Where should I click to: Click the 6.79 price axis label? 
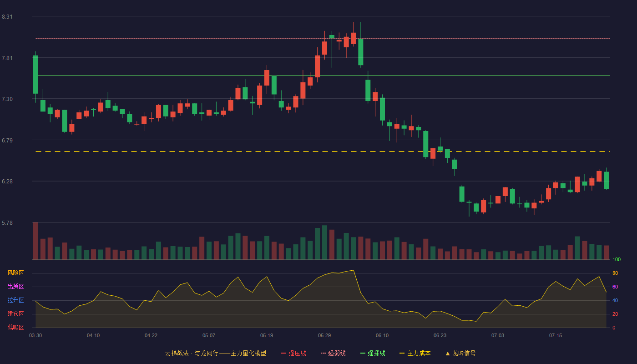(x=7, y=141)
